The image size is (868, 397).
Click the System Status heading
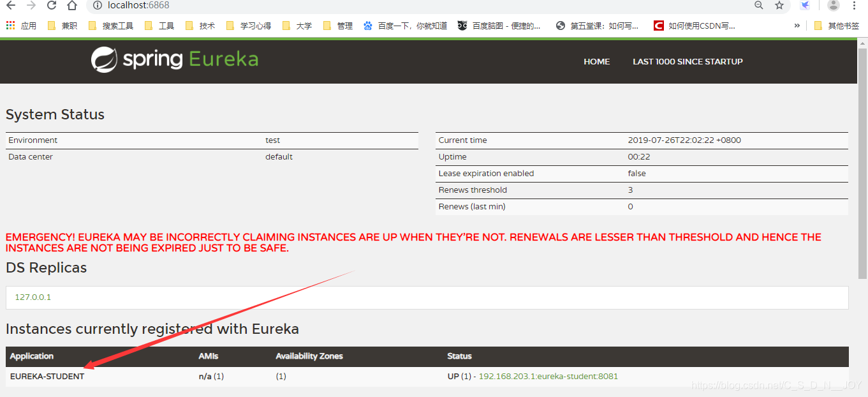(x=55, y=115)
